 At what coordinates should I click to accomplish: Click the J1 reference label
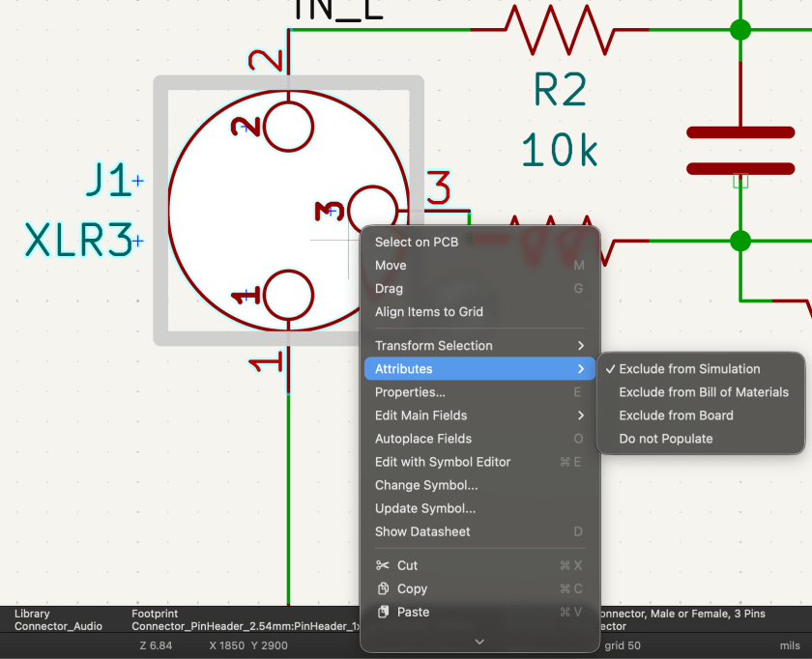click(108, 181)
